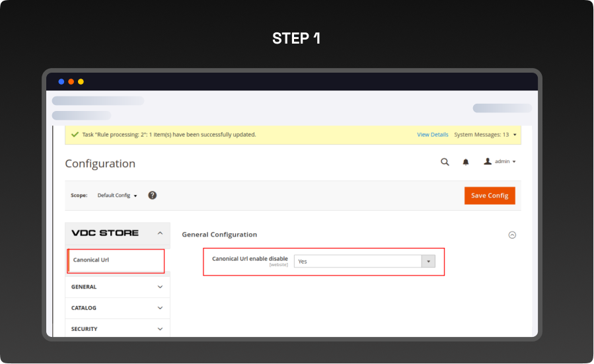Collapse the General Configuration section circle icon
The image size is (594, 364).
(511, 235)
